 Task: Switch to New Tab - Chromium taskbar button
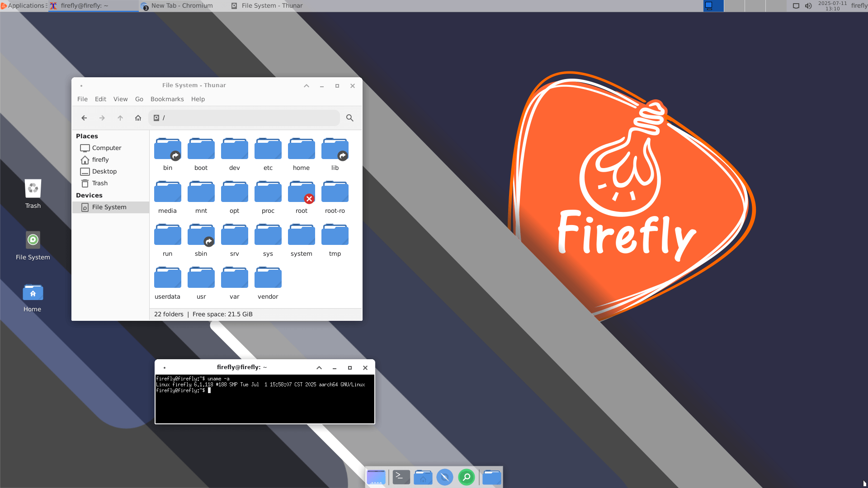coord(184,6)
